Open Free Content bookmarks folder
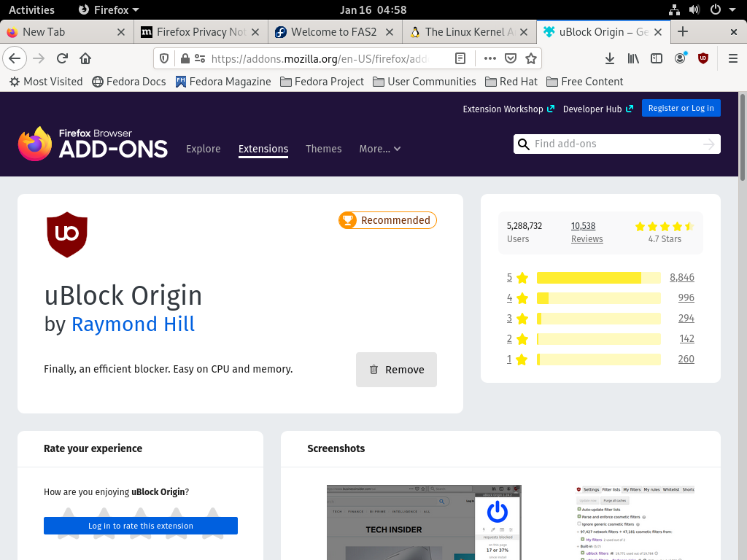Screen dimensions: 747x560 point(584,82)
